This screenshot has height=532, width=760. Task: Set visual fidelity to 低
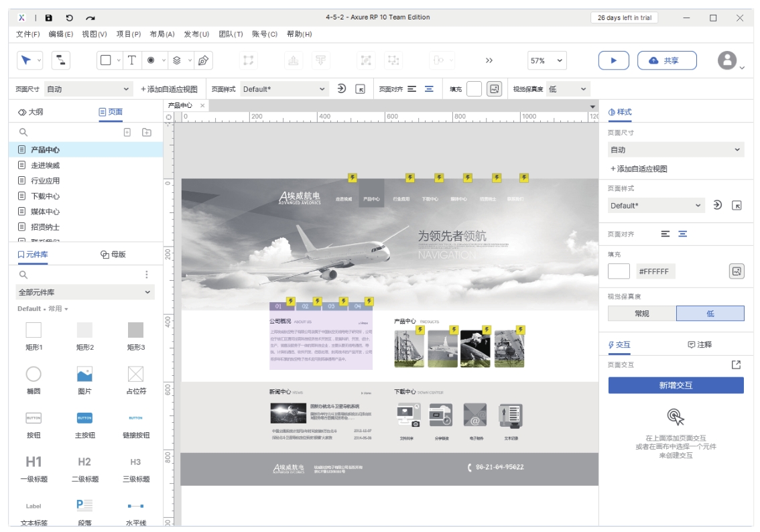[x=710, y=314]
